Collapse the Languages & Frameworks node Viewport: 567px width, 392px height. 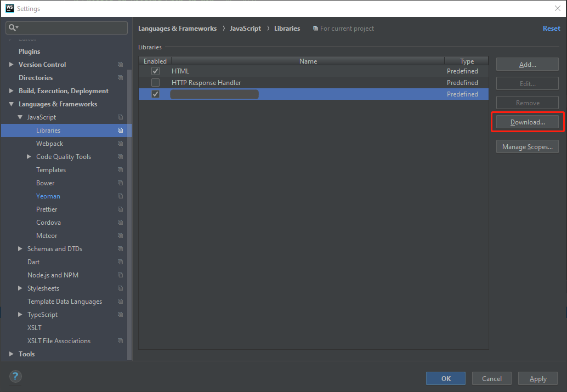[11, 104]
